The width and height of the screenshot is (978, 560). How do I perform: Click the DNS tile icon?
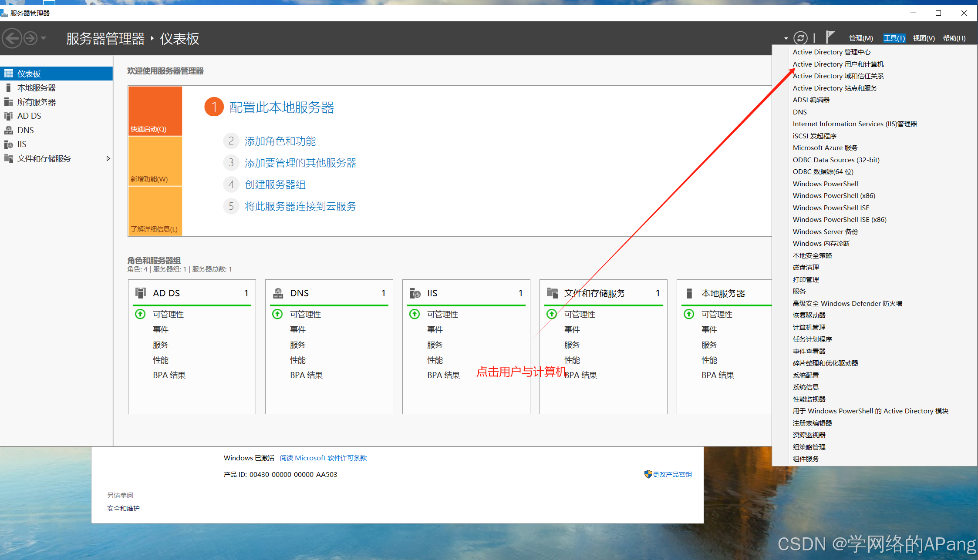pos(278,293)
